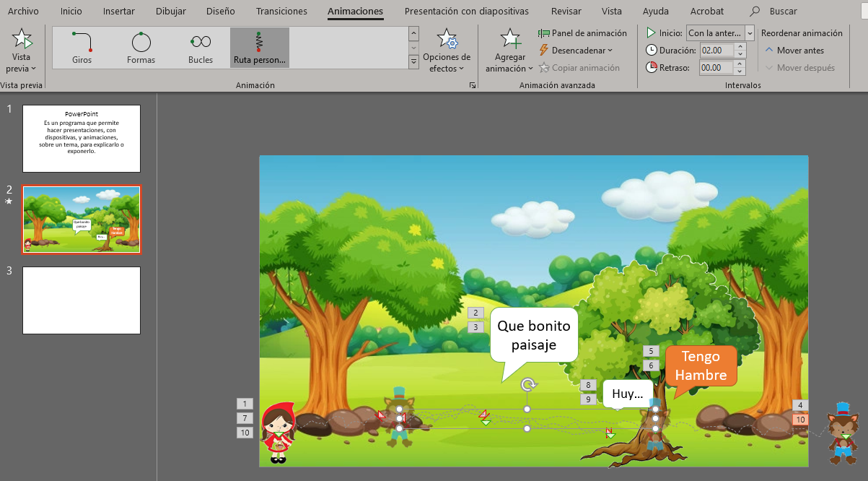
Task: Select animation marker 5
Action: coord(651,351)
